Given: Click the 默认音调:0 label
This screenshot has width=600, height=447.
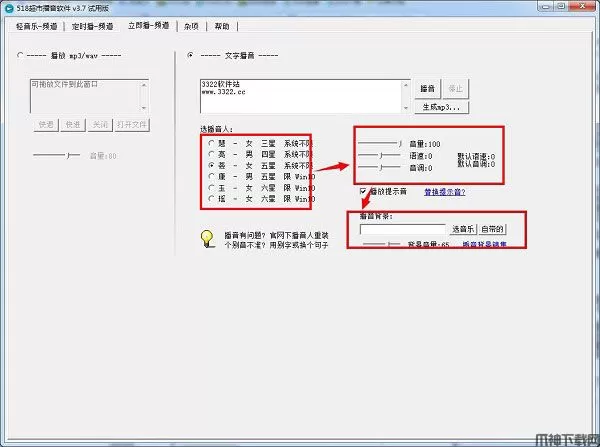Looking at the screenshot, I should point(476,164).
